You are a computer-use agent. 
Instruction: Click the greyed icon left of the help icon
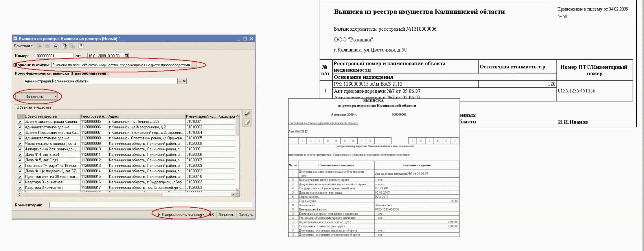[x=72, y=46]
